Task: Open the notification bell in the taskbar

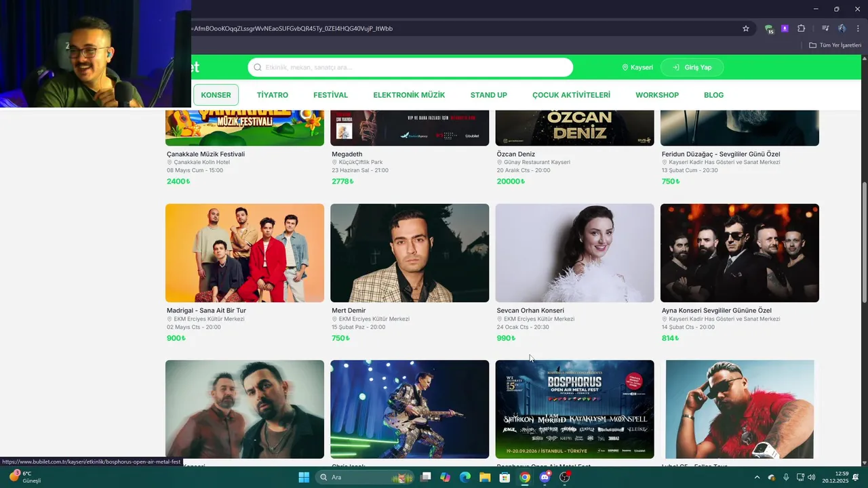Action: (856, 477)
